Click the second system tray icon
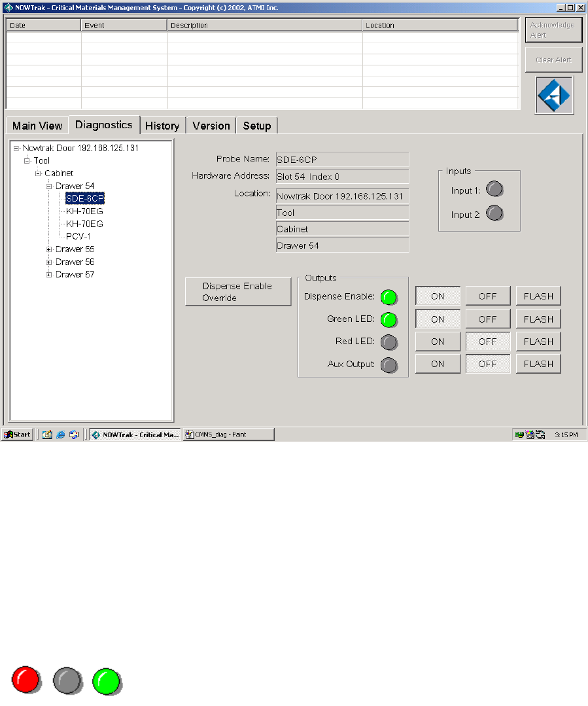This screenshot has height=706, width=588. pyautogui.click(x=530, y=434)
